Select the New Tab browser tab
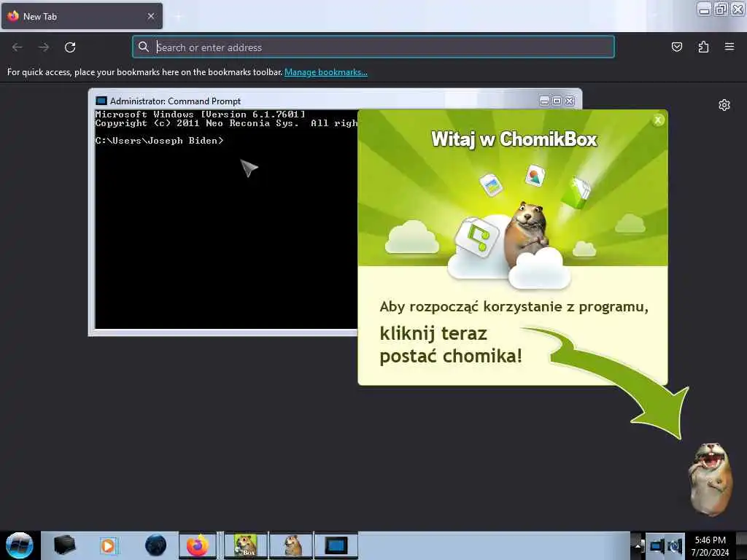The height and width of the screenshot is (560, 747). click(82, 16)
